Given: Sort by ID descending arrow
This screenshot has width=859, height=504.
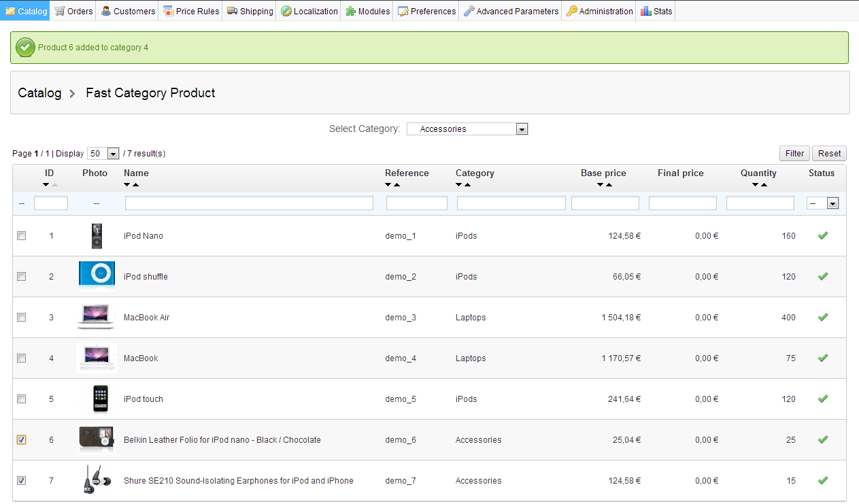Looking at the screenshot, I should pos(46,185).
